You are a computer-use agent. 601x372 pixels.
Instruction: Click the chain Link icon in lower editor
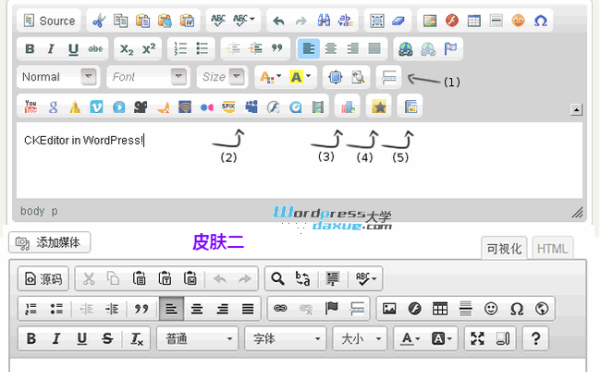pos(280,308)
